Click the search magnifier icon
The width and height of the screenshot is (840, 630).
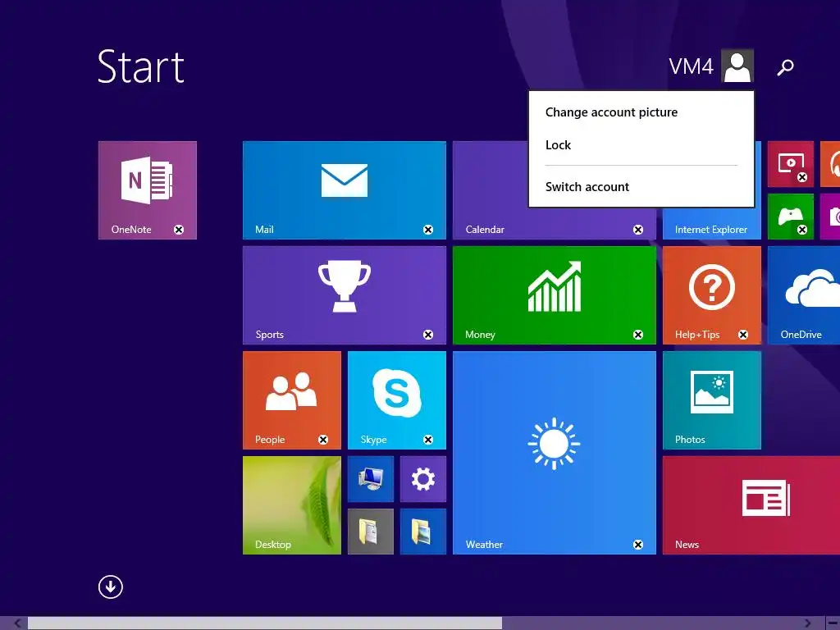[785, 67]
